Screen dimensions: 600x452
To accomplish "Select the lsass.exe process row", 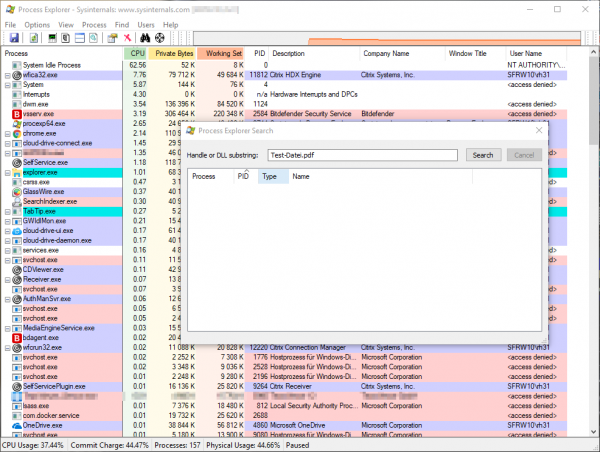I will [x=284, y=406].
